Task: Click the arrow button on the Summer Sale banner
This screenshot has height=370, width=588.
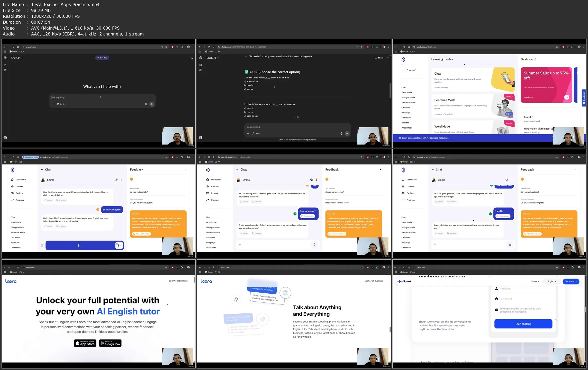Action: (x=567, y=97)
